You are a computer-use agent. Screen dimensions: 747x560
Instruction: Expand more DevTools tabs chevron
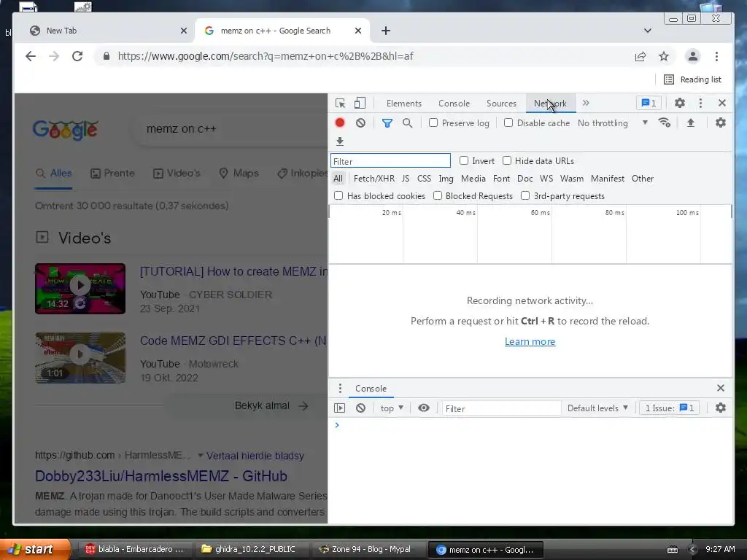[586, 103]
